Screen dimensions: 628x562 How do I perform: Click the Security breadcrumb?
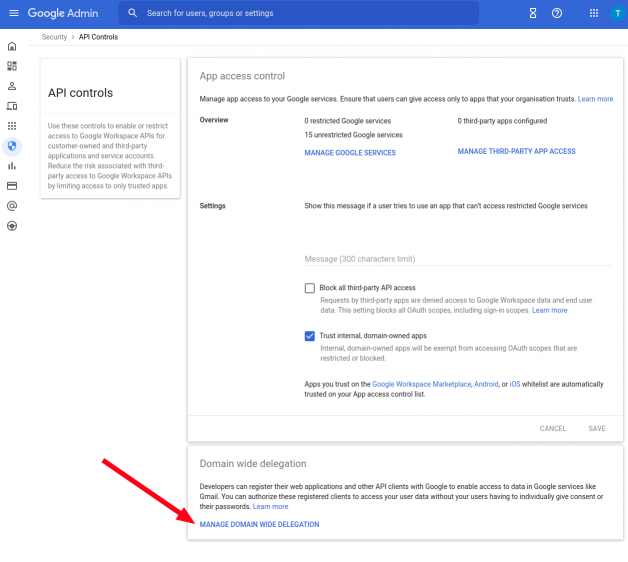(54, 37)
